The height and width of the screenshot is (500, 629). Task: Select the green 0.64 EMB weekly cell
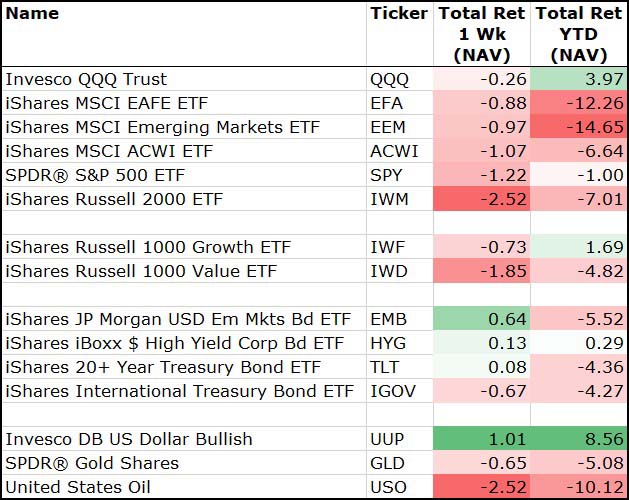481,319
